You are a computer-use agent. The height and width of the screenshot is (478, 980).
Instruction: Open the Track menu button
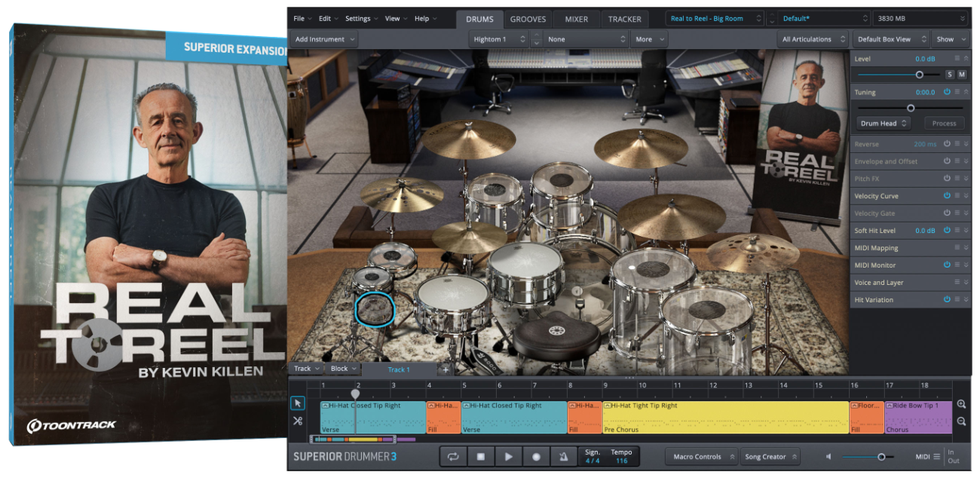pos(307,369)
